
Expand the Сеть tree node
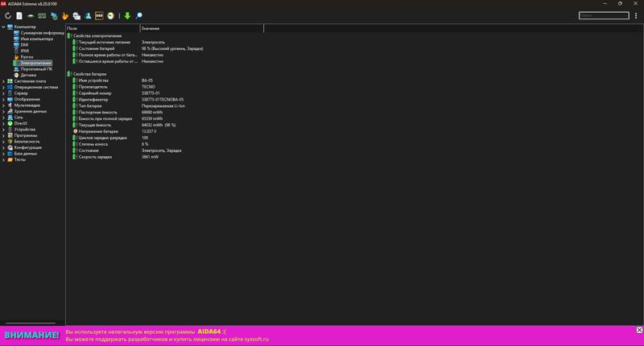(3, 117)
